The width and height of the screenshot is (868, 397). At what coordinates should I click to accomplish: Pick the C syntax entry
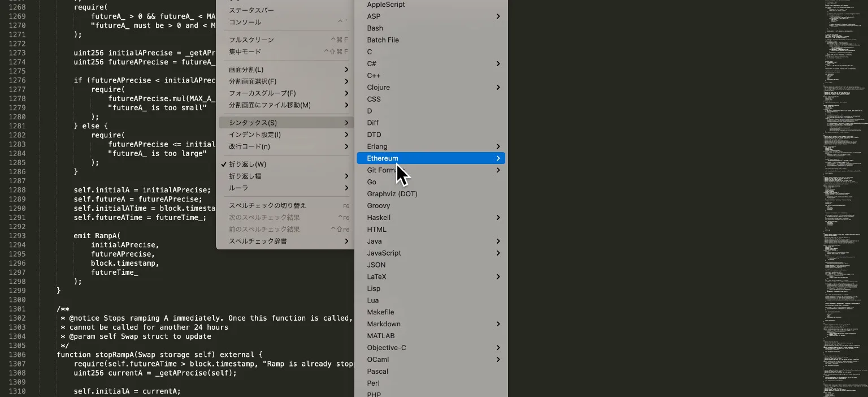click(x=431, y=52)
